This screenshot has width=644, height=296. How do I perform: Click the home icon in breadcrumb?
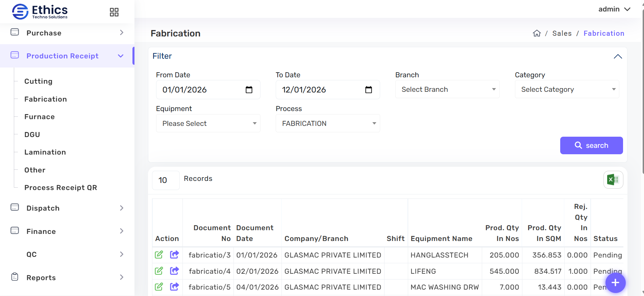tap(537, 33)
